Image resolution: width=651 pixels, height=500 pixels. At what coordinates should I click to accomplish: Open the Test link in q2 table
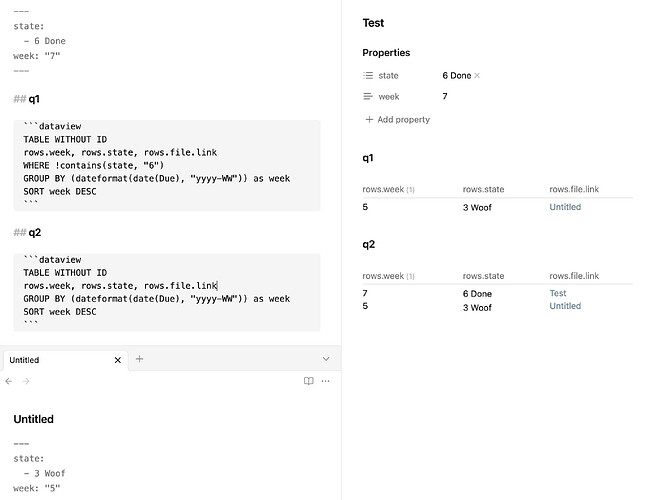pos(558,293)
